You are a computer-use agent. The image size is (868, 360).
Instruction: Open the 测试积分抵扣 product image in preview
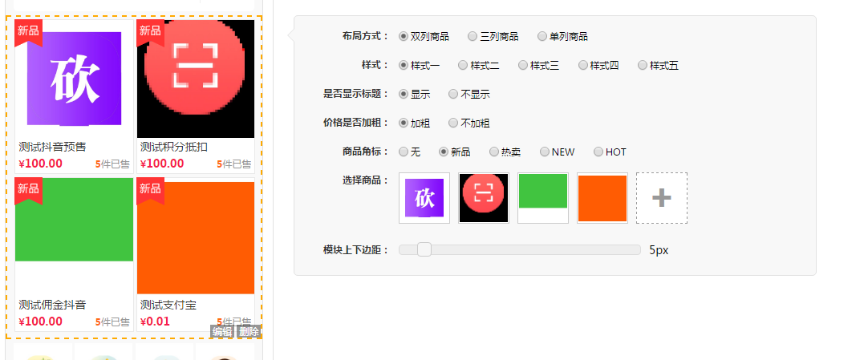[196, 79]
